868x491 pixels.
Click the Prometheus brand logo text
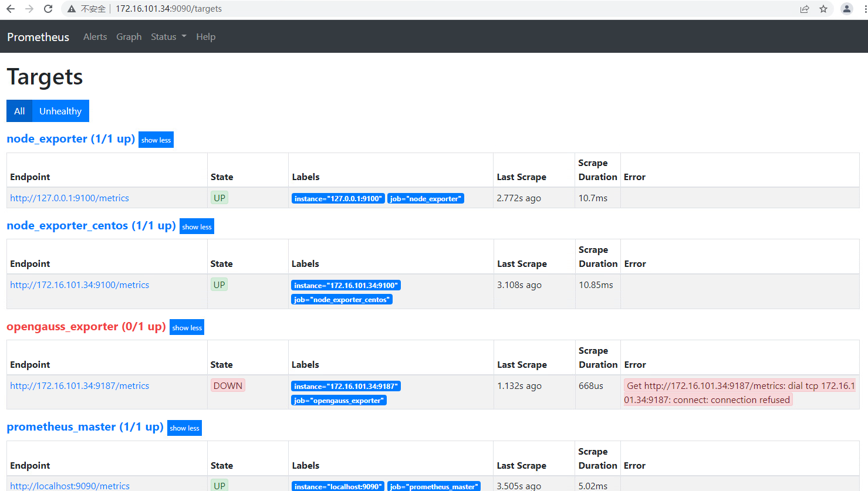[x=38, y=37]
